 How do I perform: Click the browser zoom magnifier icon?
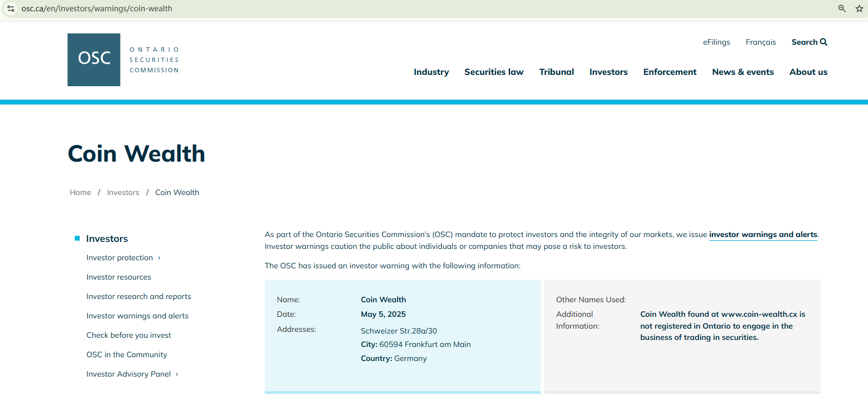pos(842,9)
